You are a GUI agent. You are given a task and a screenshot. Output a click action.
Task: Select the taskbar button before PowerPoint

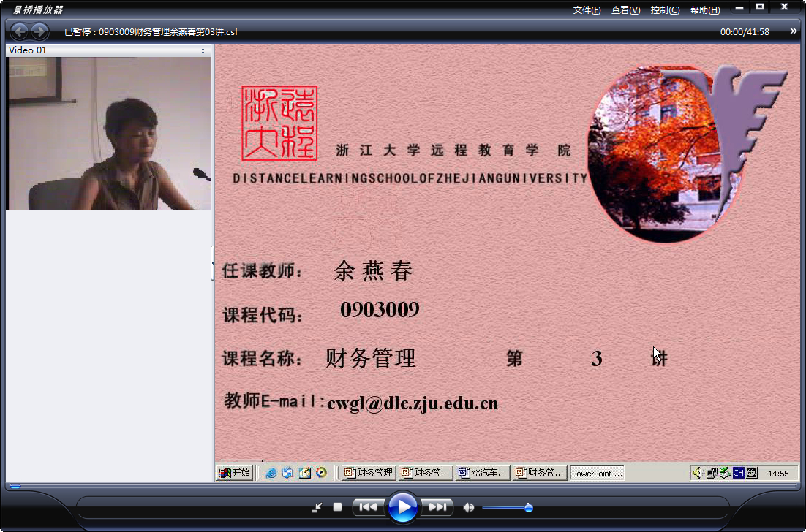click(x=540, y=472)
